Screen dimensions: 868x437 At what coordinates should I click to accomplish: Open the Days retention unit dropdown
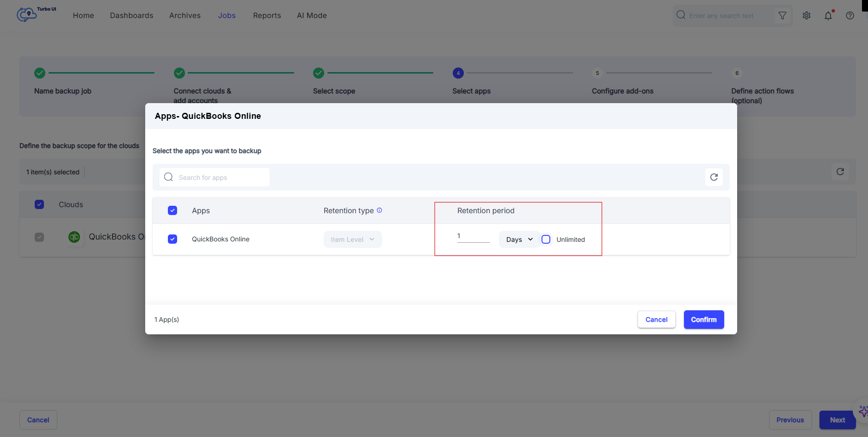[519, 240]
